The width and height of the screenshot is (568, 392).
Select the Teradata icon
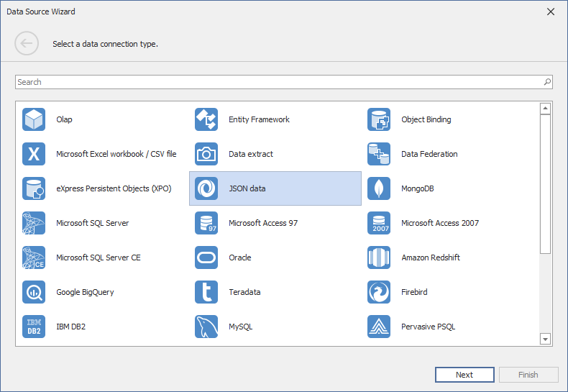point(206,292)
